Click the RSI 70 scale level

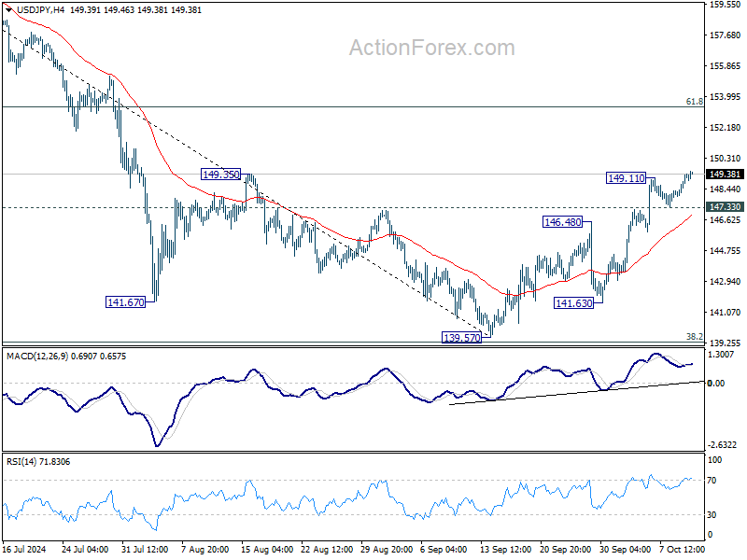tap(712, 481)
